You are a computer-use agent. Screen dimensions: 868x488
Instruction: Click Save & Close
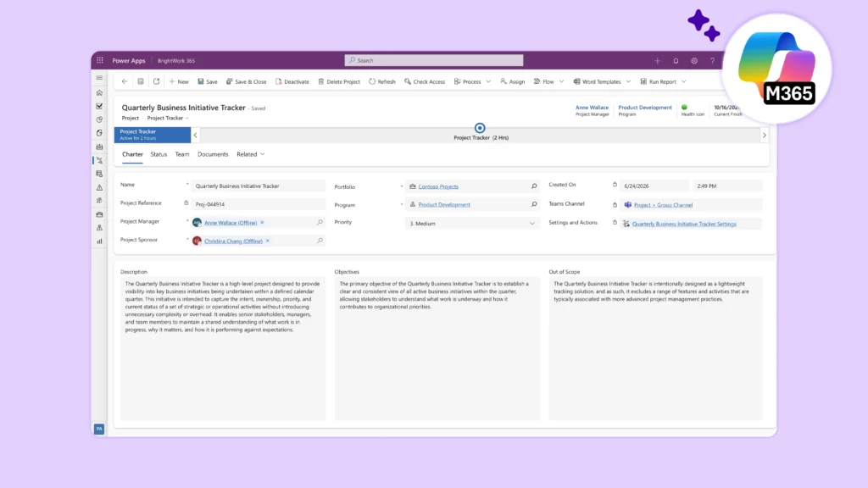click(x=247, y=82)
